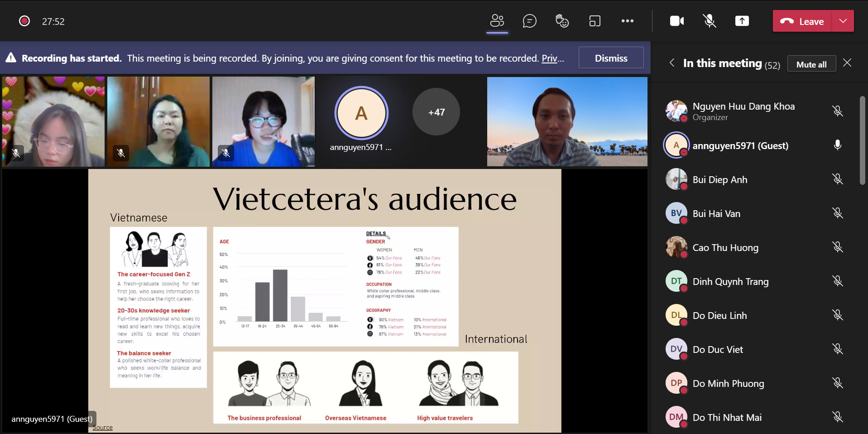Select Nguyen Huu Dang Khoa organizer avatar
Viewport: 868px width, 434px height.
[676, 111]
